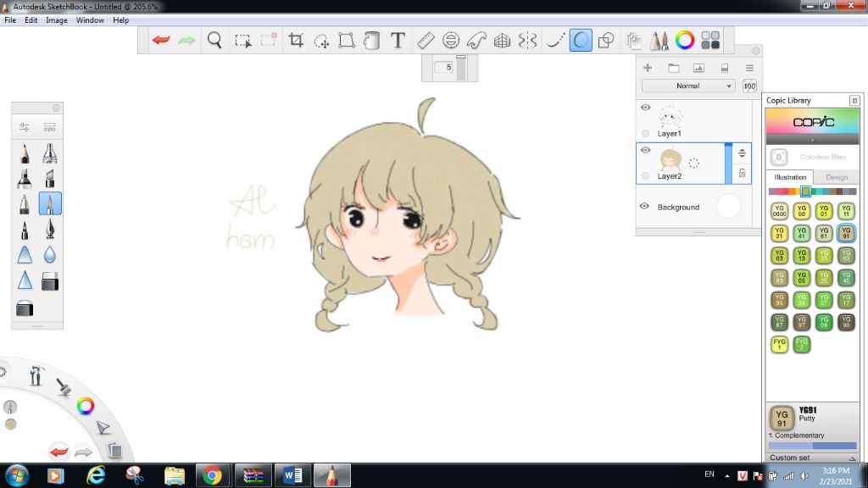Close the Copic Library panel
The height and width of the screenshot is (488, 868).
[x=854, y=100]
